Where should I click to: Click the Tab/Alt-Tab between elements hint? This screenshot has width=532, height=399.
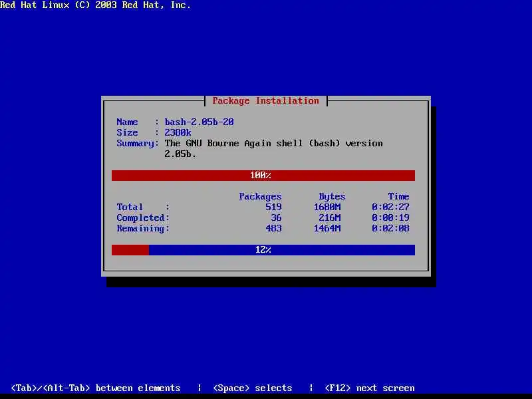coord(96,388)
